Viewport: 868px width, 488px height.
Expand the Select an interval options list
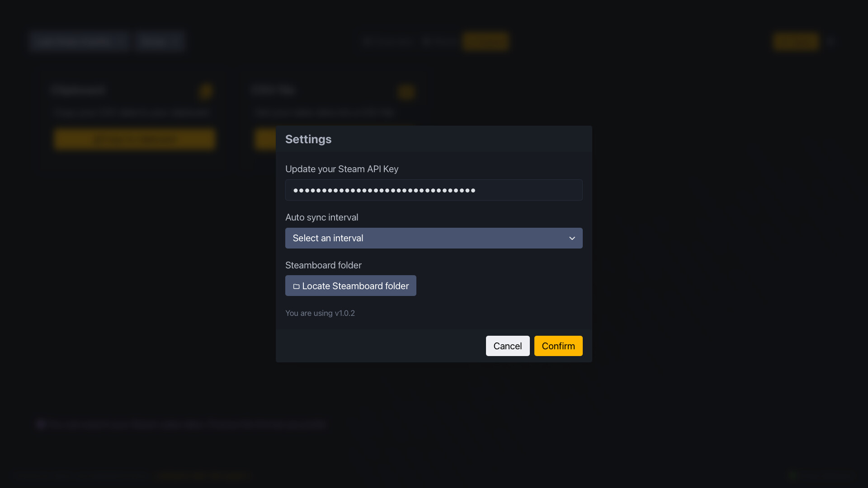click(x=434, y=238)
